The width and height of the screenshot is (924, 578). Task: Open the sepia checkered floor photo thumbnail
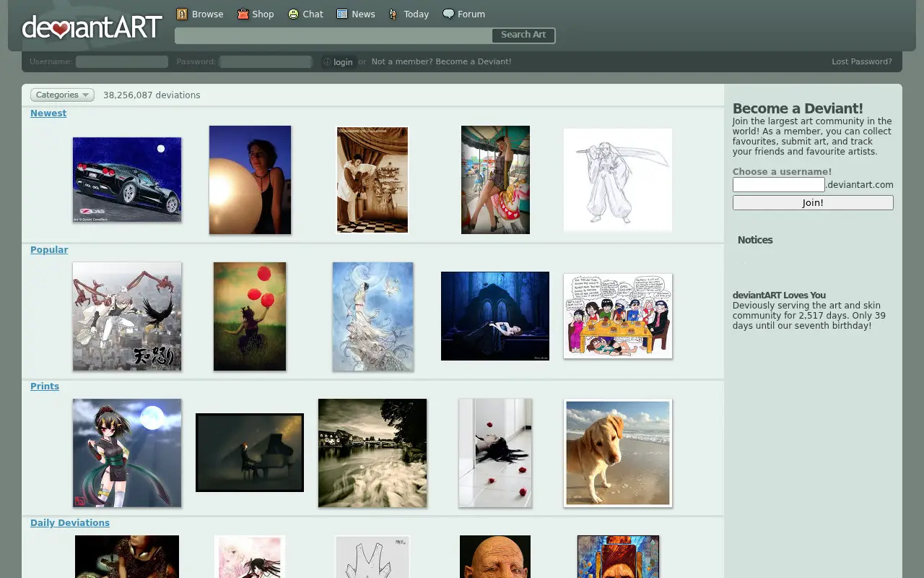click(372, 180)
